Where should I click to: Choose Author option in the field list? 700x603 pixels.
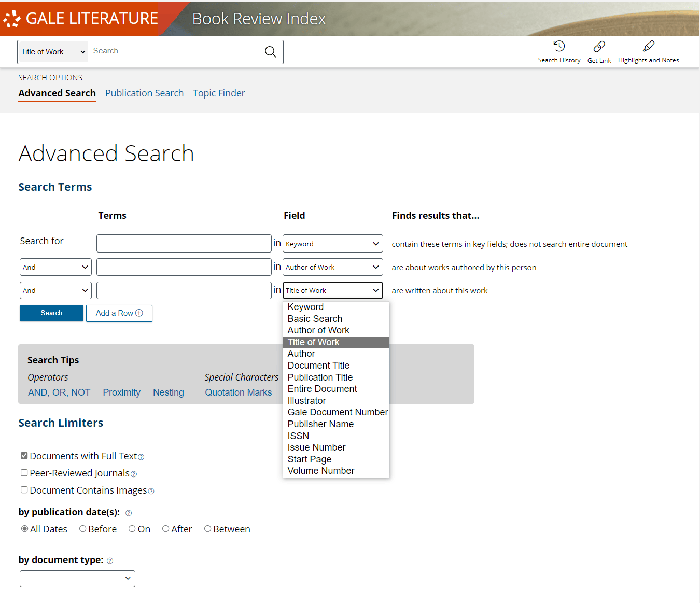(x=336, y=354)
